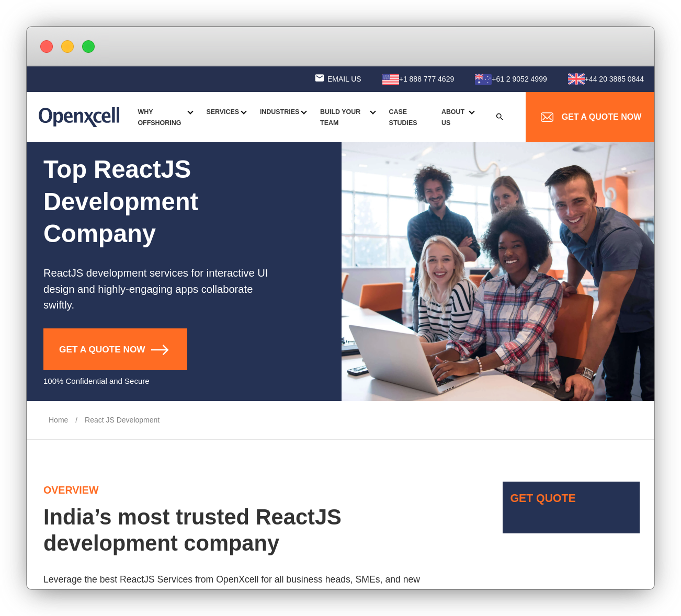Expand the Services dropdown chevron
This screenshot has height=616, width=681.
tap(244, 112)
